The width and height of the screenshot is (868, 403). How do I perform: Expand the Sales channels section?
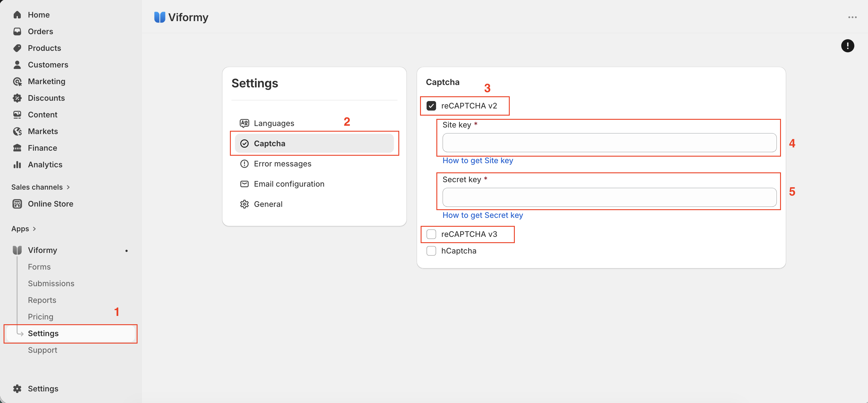[x=40, y=187]
